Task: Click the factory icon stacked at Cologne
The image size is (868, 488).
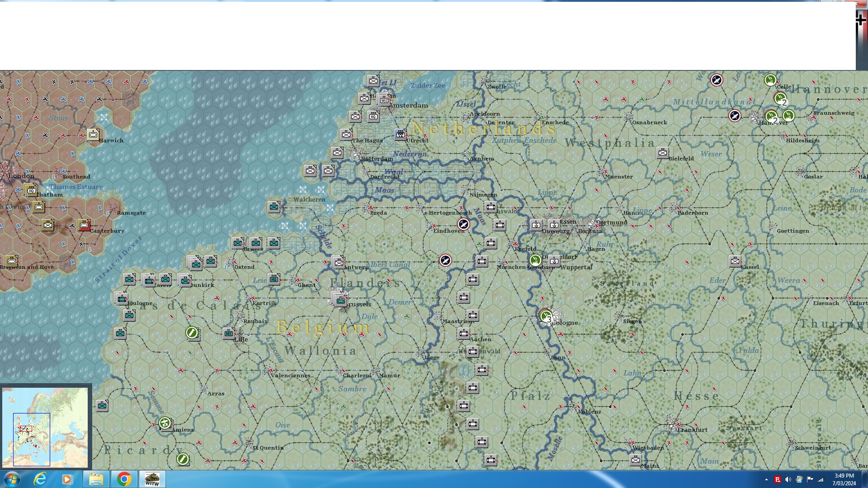Action: [546, 315]
